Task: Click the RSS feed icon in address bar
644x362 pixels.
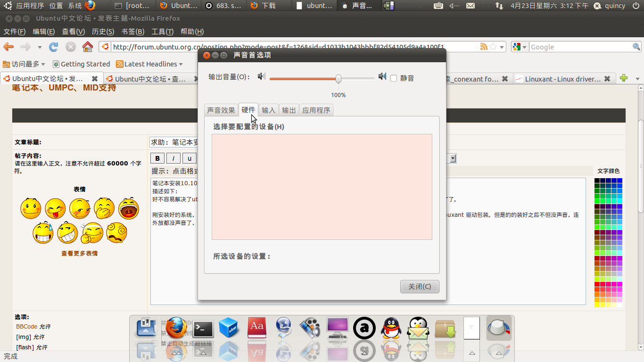Action: click(x=484, y=47)
